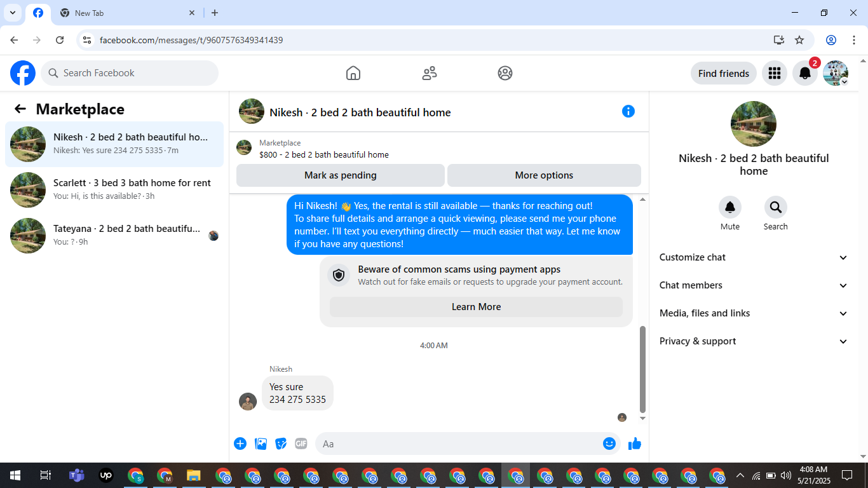Choose a sticker from the composer
868x488 pixels.
tap(281, 444)
